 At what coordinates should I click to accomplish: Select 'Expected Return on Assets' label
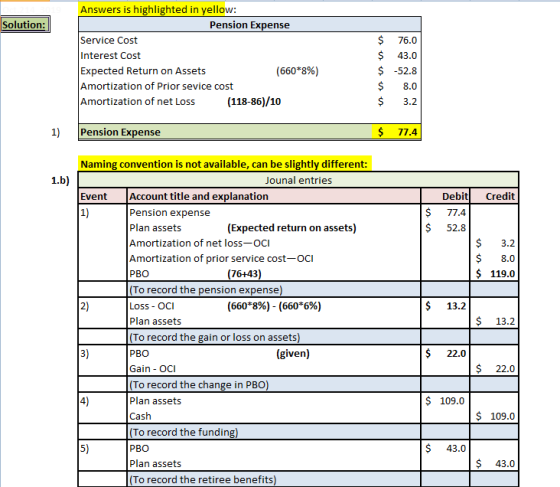point(143,71)
